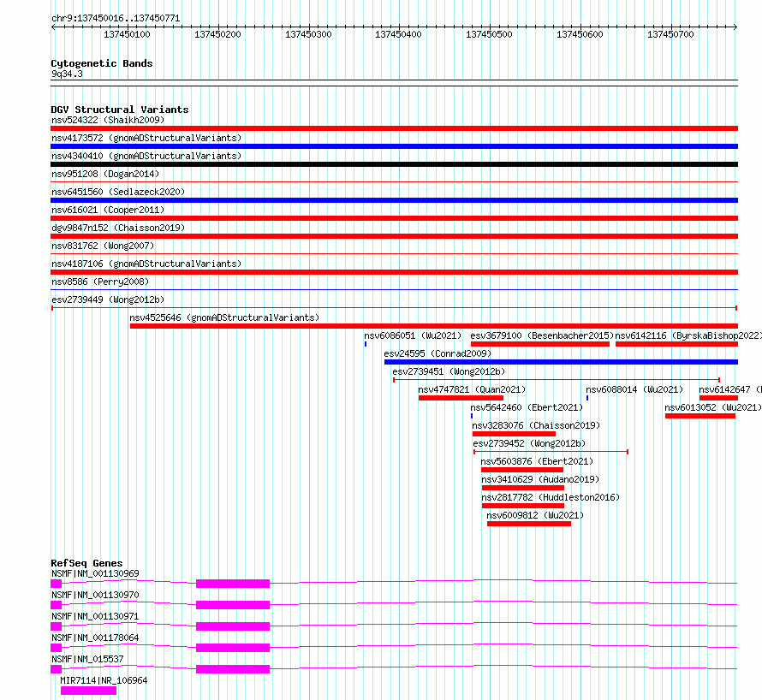Image resolution: width=762 pixels, height=700 pixels.
Task: Click the nsv2817782 (Huddleston2016) label
Action: [x=551, y=497]
